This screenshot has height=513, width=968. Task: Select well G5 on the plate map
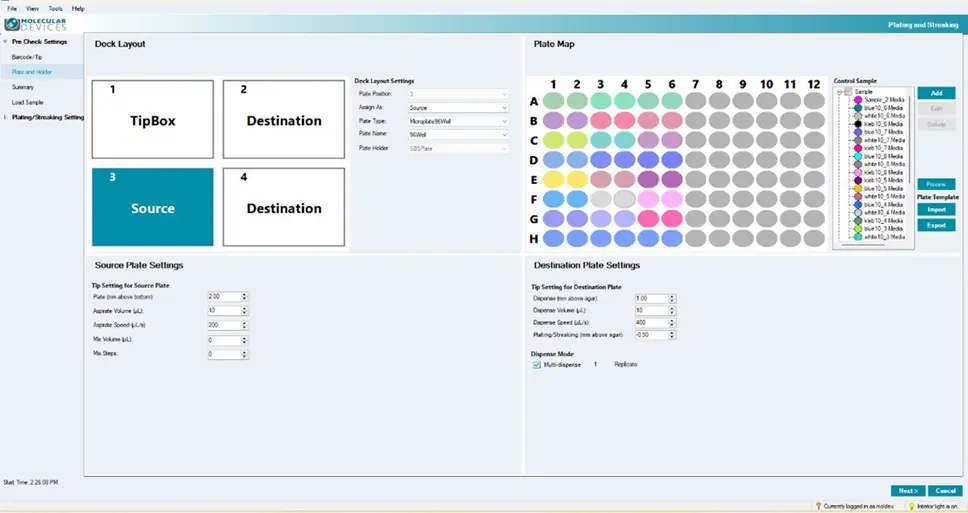648,219
